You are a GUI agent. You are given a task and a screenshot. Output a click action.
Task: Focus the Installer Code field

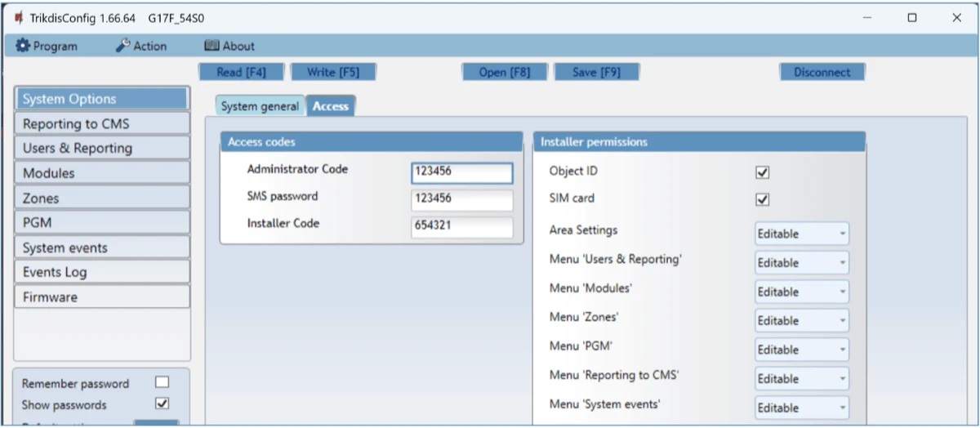(x=461, y=226)
